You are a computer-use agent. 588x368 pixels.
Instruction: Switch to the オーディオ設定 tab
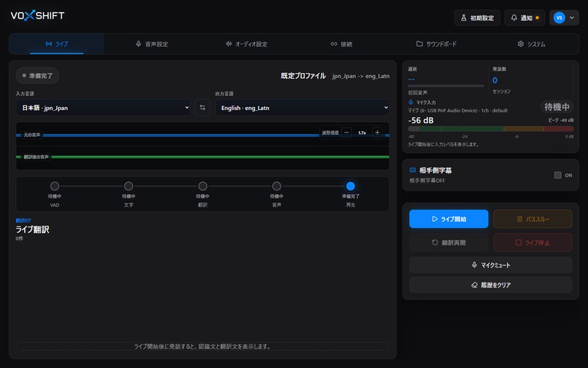click(246, 44)
